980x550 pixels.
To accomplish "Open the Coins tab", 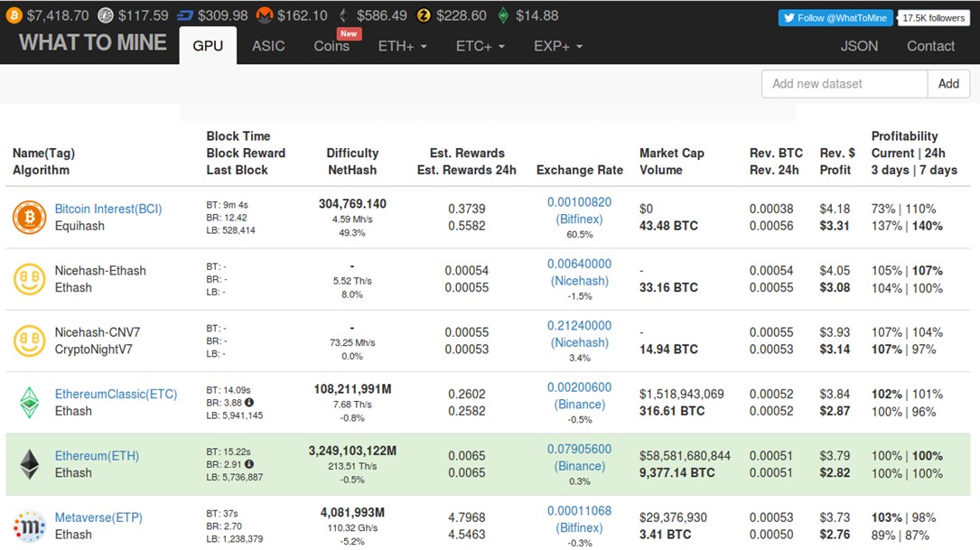I will click(x=331, y=46).
